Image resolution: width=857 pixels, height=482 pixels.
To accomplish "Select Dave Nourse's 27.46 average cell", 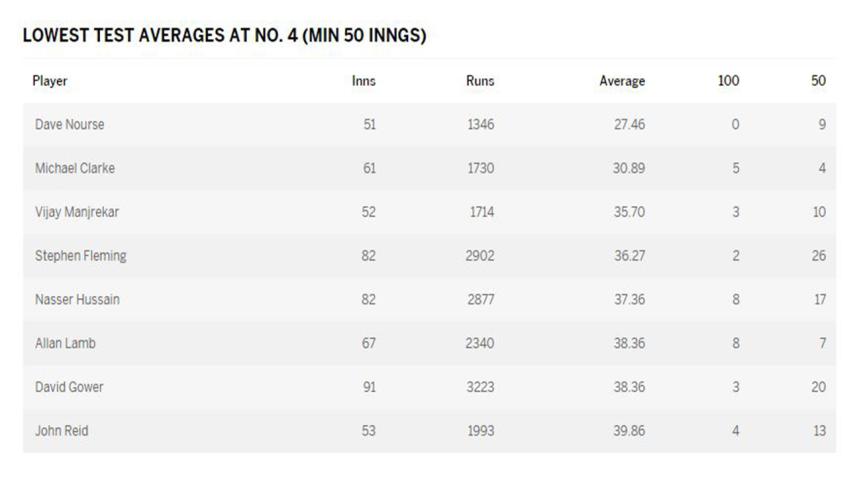I will (x=629, y=125).
